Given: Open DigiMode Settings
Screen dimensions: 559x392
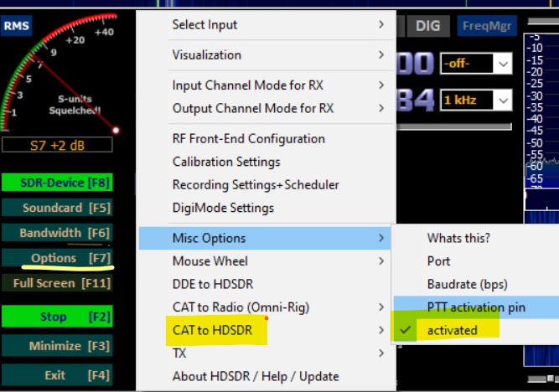Looking at the screenshot, I should pyautogui.click(x=267, y=208).
